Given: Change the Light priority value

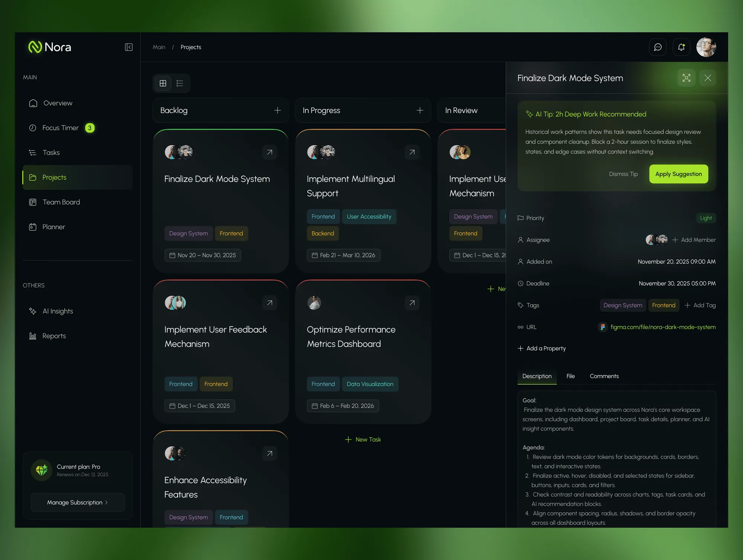Looking at the screenshot, I should click(x=706, y=218).
